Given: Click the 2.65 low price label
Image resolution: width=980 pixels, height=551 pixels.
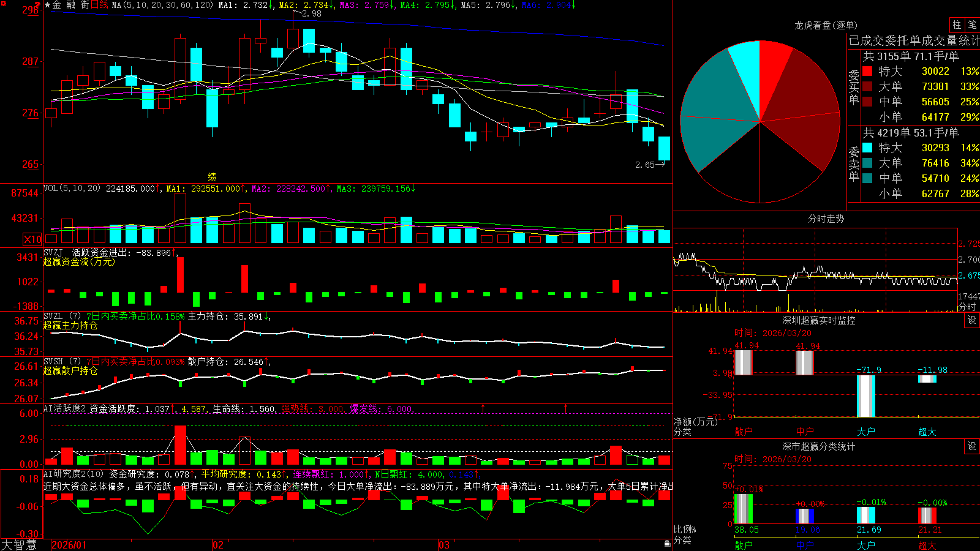Looking at the screenshot, I should (645, 165).
